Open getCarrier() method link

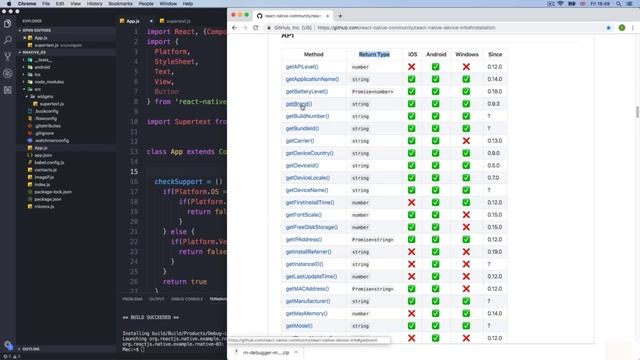[x=300, y=141]
